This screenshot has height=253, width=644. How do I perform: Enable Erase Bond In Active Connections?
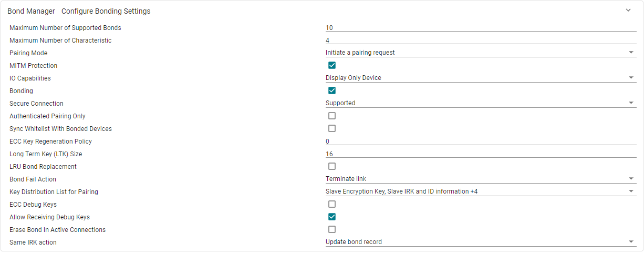point(332,230)
